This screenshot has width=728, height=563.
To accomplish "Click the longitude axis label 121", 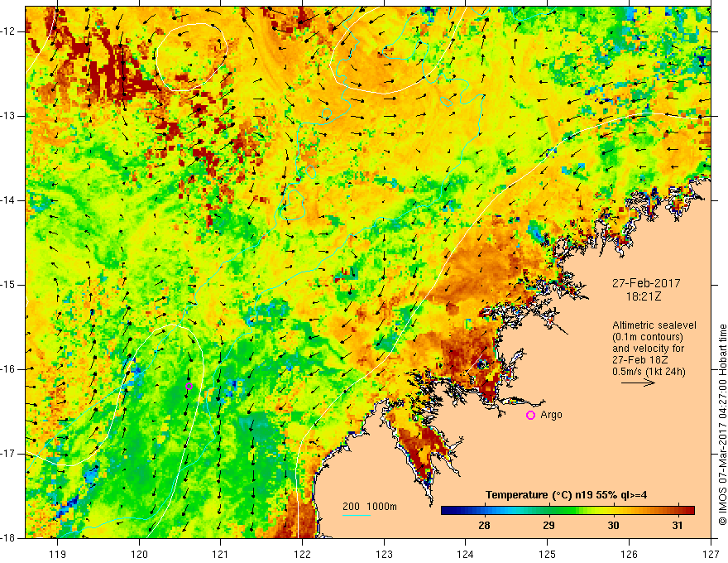I will pyautogui.click(x=221, y=554).
